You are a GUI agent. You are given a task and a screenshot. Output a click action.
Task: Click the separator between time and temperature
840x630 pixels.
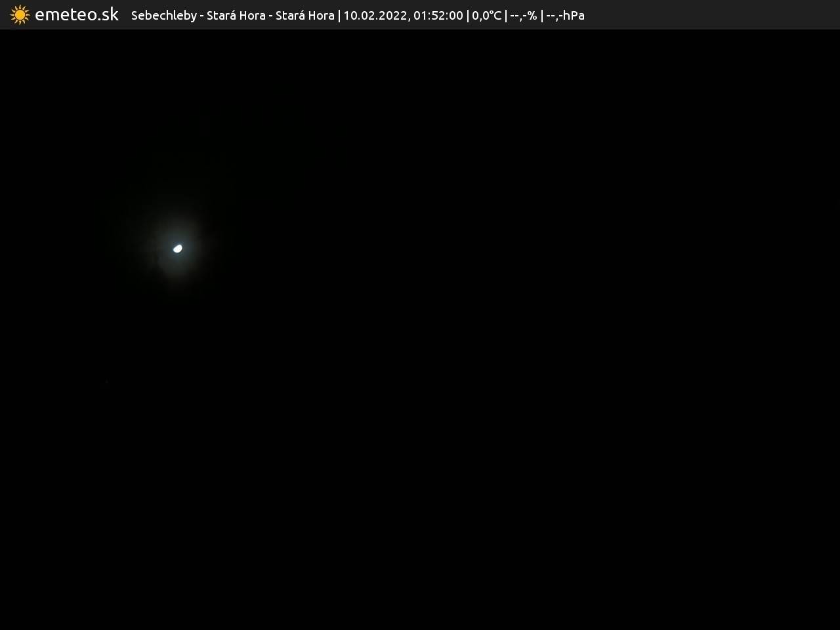tap(468, 15)
